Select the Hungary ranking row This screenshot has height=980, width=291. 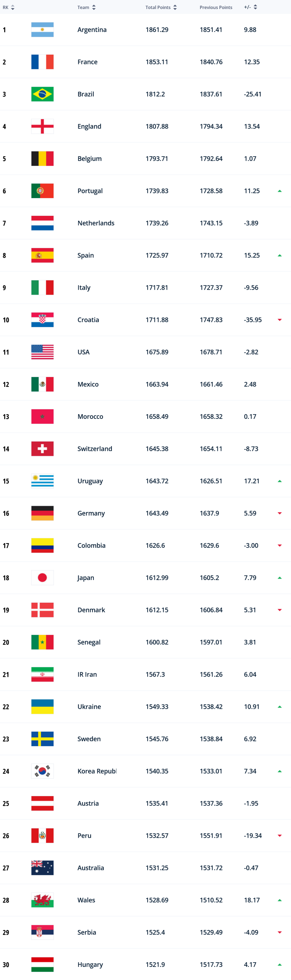coord(145,964)
